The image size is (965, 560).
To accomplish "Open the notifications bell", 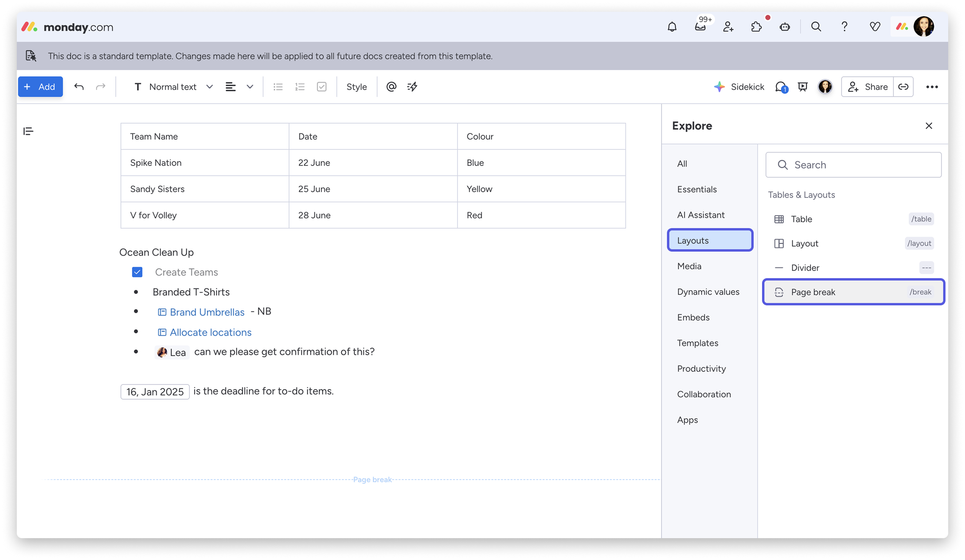I will point(672,27).
